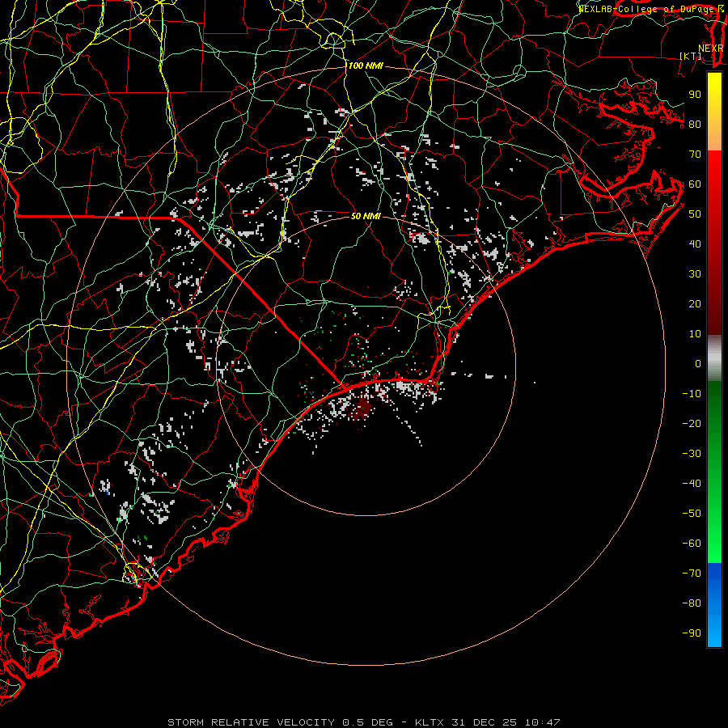Click the -30 value on velocity scale

692,454
